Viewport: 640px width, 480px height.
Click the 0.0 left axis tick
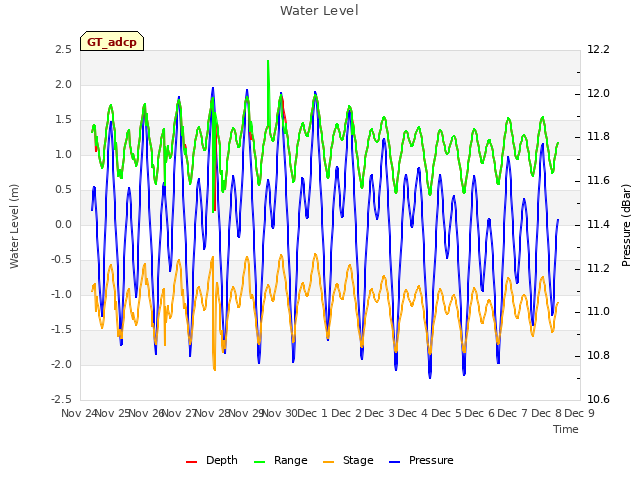click(x=63, y=225)
